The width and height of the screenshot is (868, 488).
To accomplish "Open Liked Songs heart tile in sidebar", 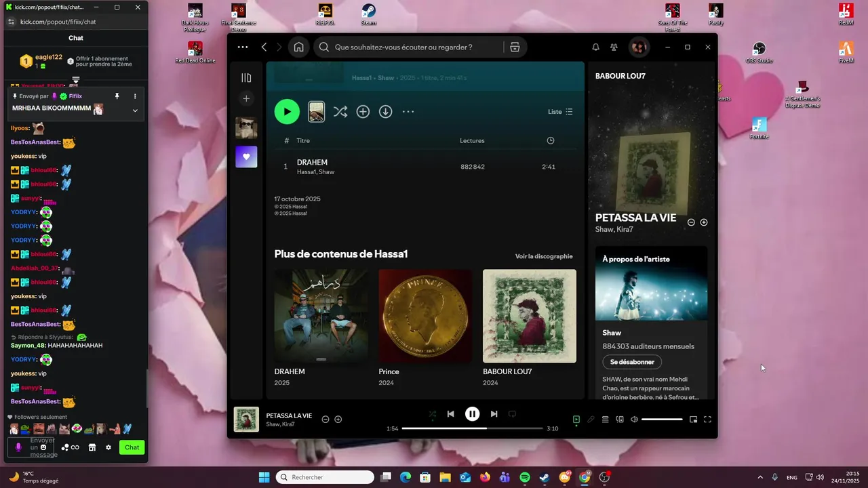I will (x=246, y=157).
